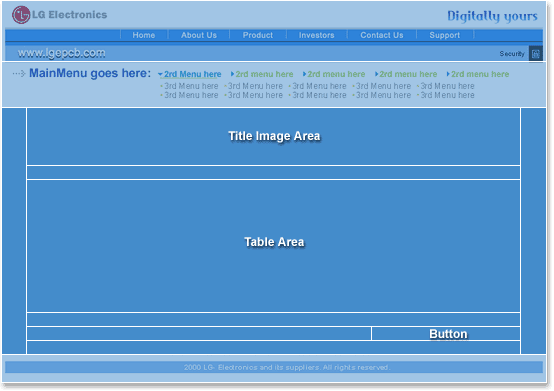Screen dimensions: 554x391
Task: Go to Investors in navigation bar
Action: (317, 35)
